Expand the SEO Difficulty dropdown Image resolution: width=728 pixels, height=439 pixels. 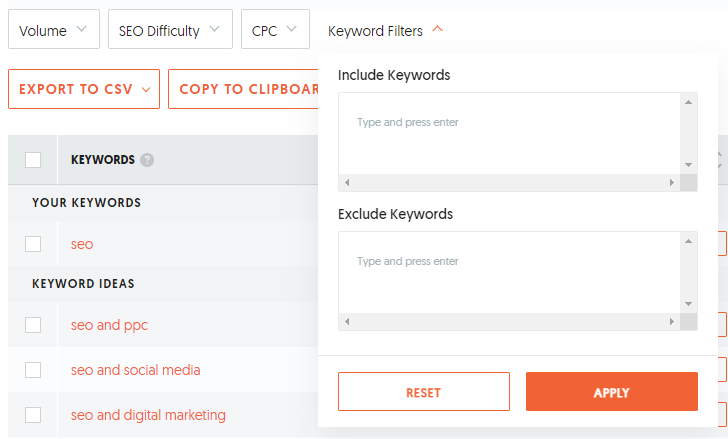point(170,29)
